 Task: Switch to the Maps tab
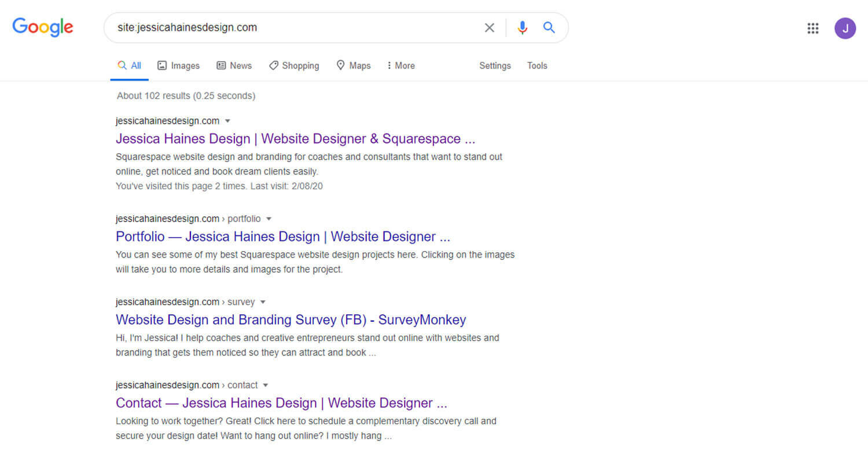(354, 65)
